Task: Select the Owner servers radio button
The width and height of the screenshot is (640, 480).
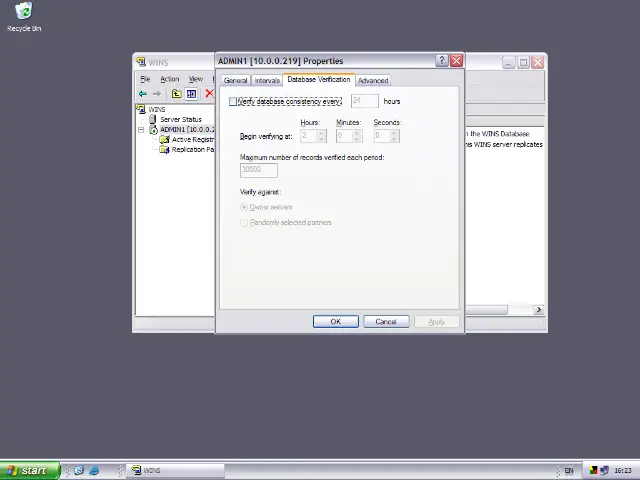Action: [x=244, y=207]
